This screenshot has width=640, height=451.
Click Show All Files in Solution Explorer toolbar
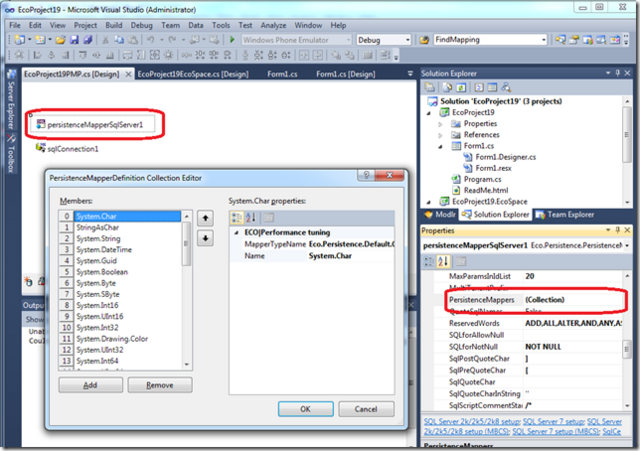coord(447,87)
